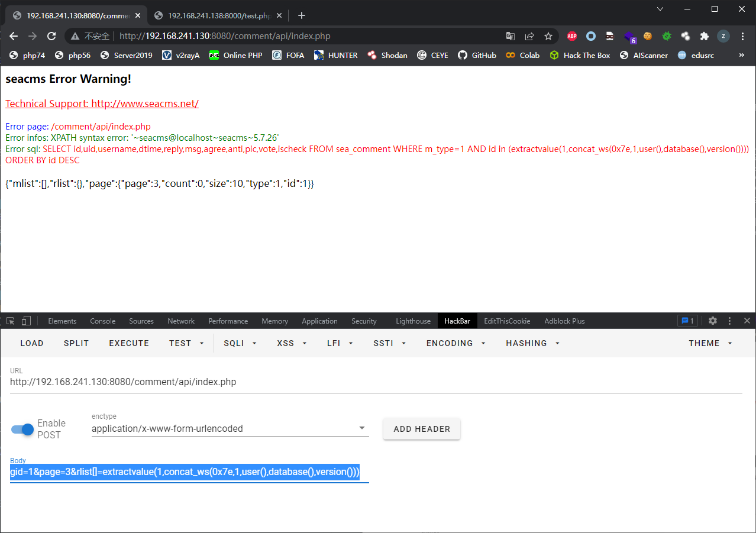Open the Google Translate icon in address bar
Viewport: 756px width, 533px height.
511,36
